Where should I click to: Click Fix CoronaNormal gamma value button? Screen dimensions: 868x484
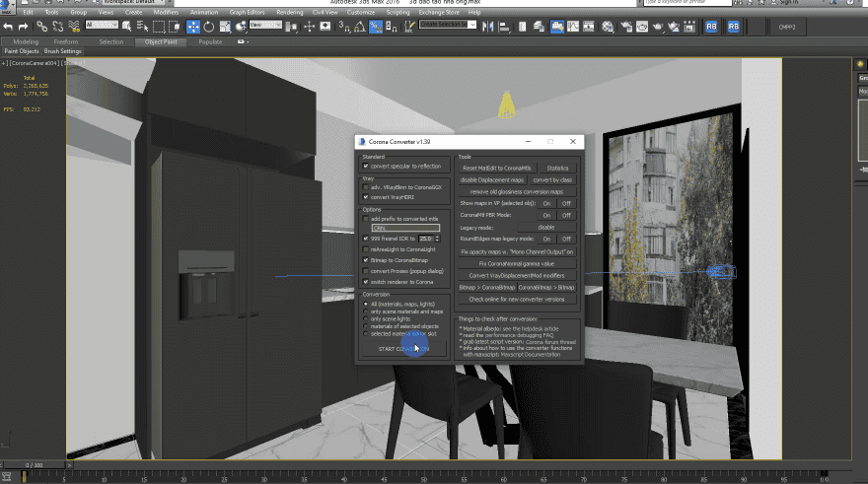517,264
